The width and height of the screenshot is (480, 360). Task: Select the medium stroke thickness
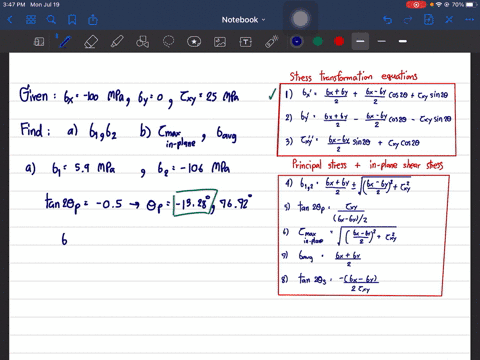382,41
